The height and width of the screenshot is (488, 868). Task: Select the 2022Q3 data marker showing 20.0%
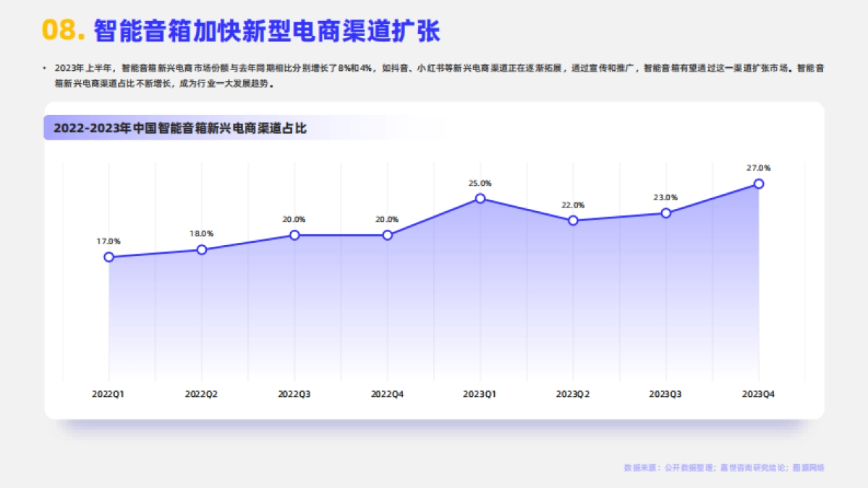tap(294, 235)
